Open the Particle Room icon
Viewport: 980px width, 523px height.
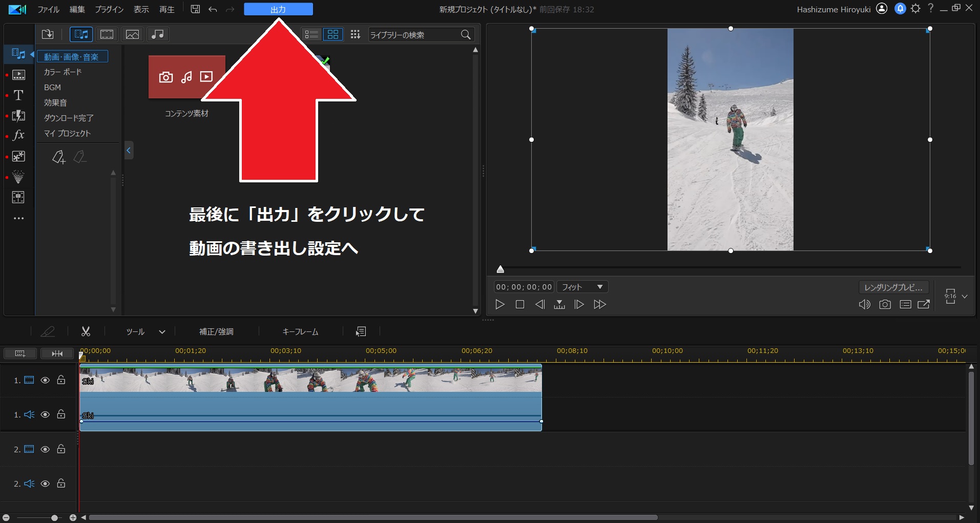pyautogui.click(x=18, y=177)
